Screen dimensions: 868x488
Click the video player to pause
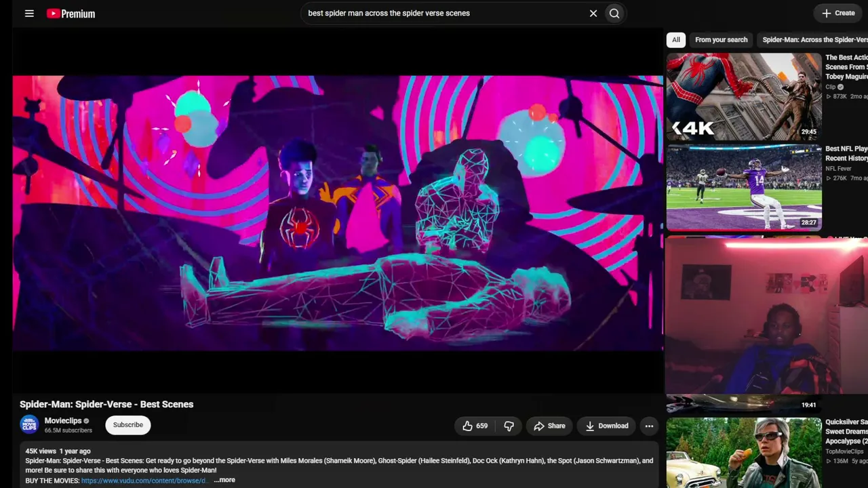click(x=338, y=213)
